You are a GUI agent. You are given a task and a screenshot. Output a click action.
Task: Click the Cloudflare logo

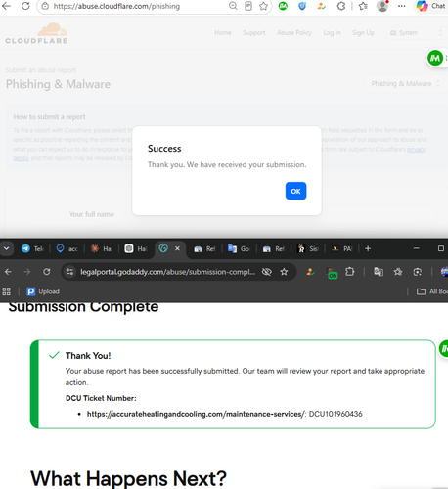point(36,33)
